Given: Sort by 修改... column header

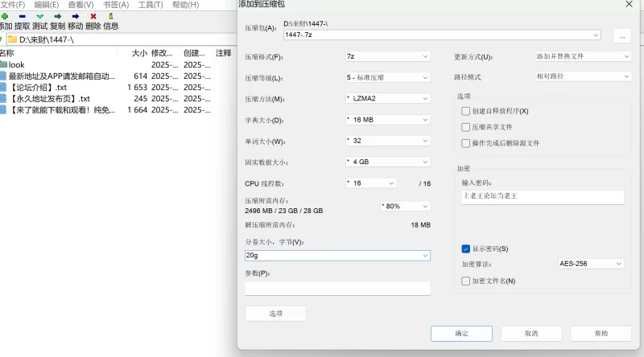Looking at the screenshot, I should point(162,53).
